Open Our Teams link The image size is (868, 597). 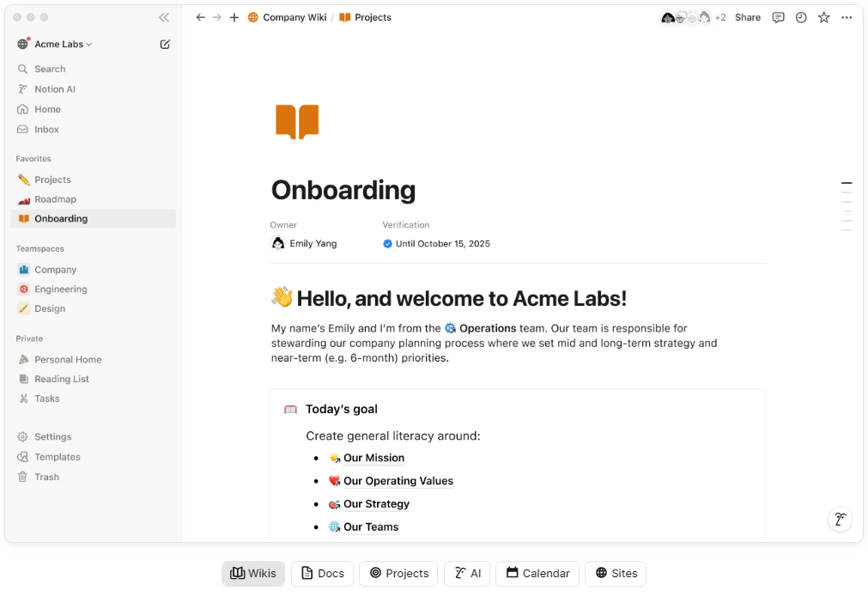[x=364, y=527]
